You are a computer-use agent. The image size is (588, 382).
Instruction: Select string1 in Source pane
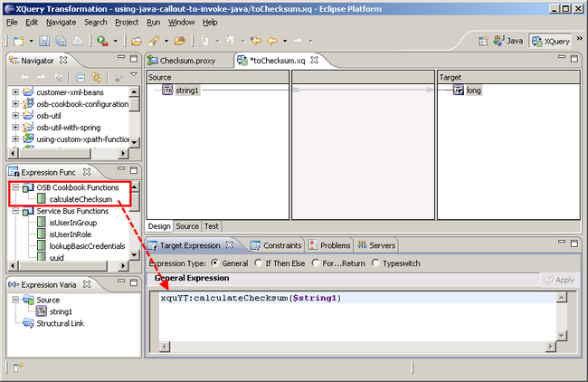186,91
